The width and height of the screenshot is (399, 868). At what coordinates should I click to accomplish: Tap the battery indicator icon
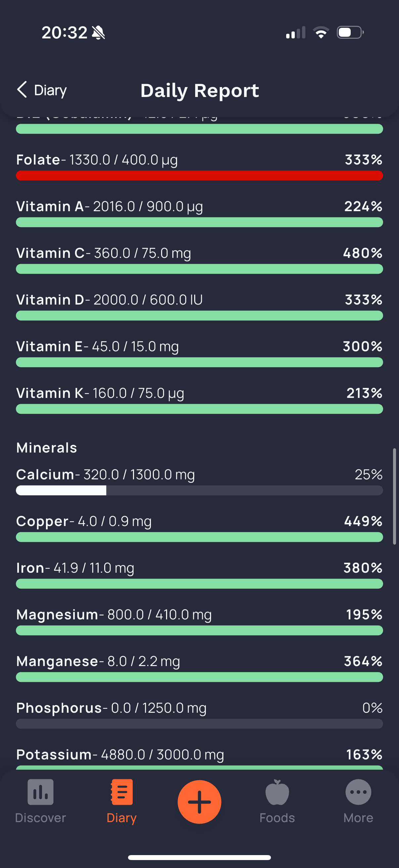point(350,32)
